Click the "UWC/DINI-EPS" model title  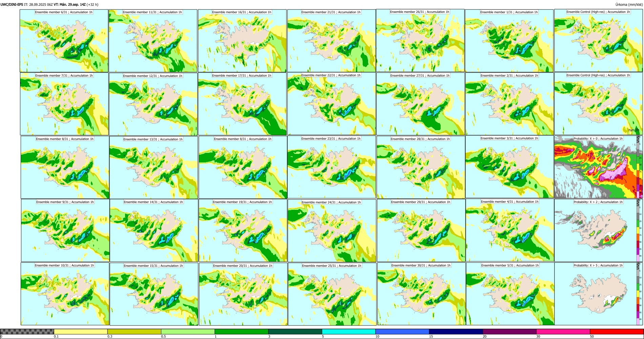pos(12,4)
